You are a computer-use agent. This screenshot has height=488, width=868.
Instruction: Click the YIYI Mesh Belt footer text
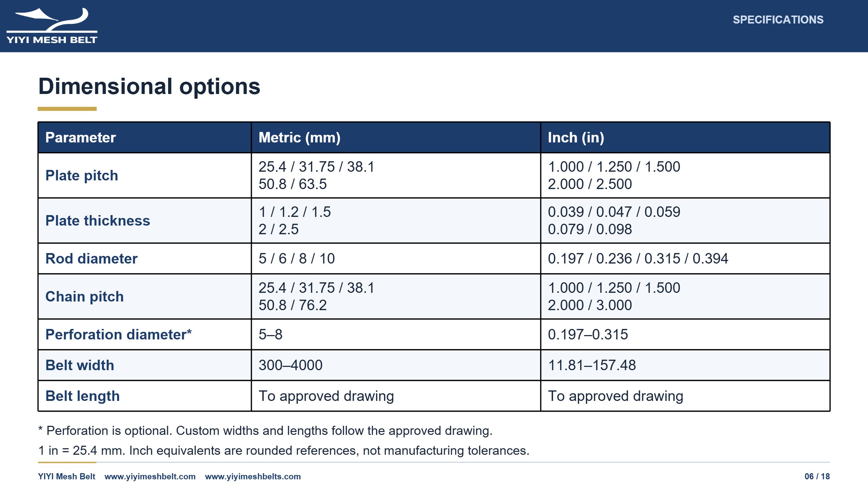point(67,476)
